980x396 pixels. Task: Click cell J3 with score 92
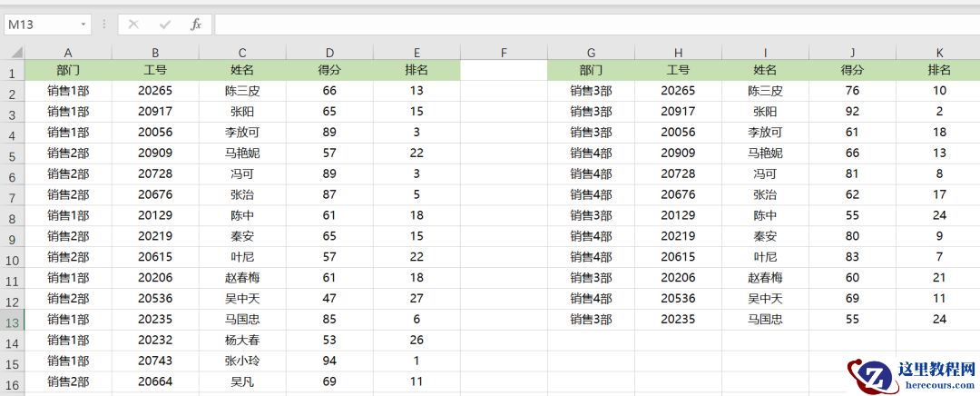point(852,112)
